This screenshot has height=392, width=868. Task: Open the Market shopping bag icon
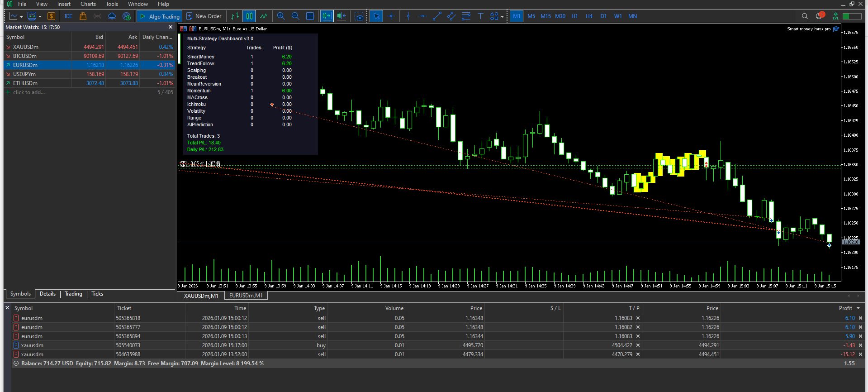pyautogui.click(x=83, y=16)
